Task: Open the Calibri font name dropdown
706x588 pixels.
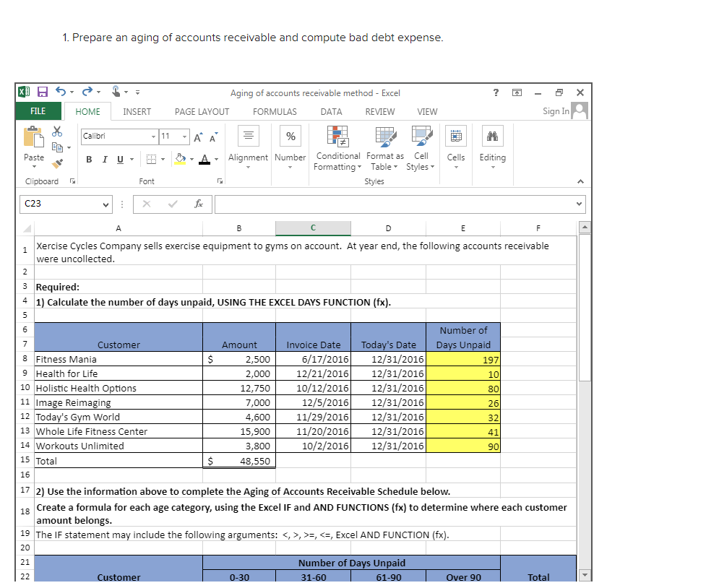Action: [x=153, y=137]
